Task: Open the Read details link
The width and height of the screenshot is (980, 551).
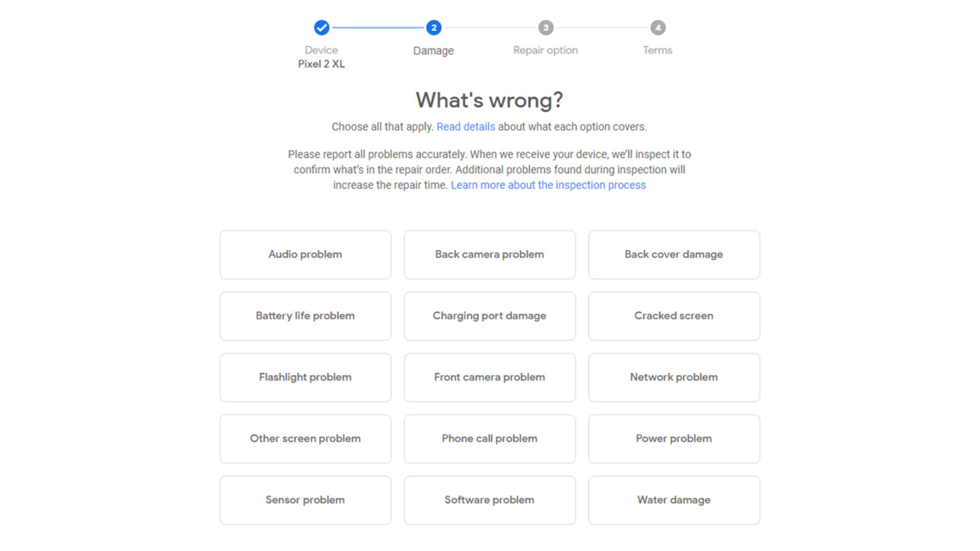Action: pyautogui.click(x=466, y=126)
